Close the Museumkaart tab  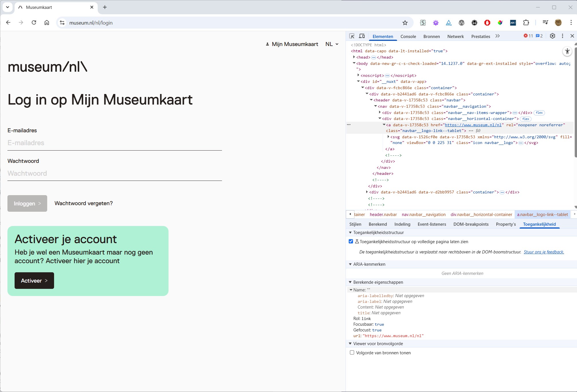coord(92,7)
